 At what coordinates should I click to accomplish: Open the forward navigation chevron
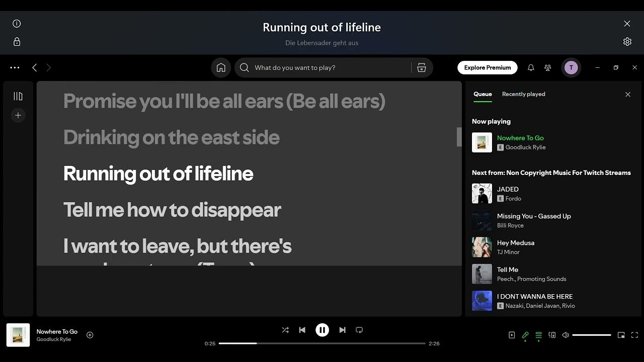coord(48,67)
